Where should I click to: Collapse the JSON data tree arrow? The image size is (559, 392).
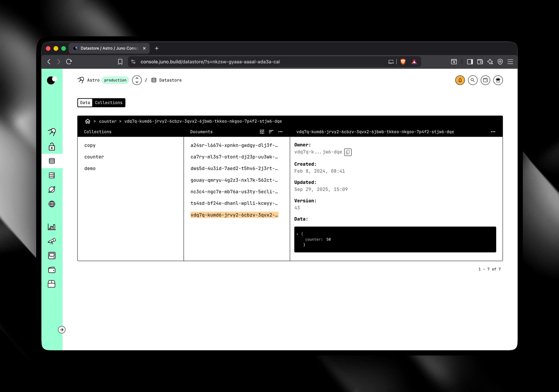pyautogui.click(x=297, y=234)
